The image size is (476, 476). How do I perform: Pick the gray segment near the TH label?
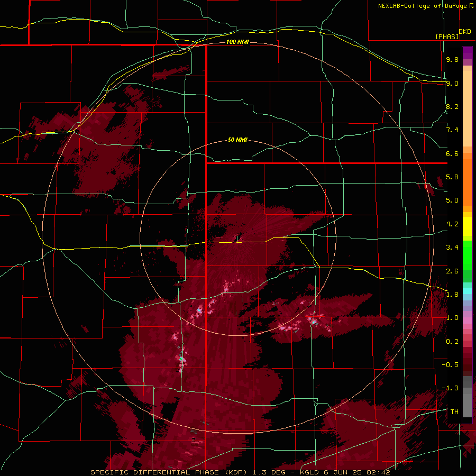[467, 405]
